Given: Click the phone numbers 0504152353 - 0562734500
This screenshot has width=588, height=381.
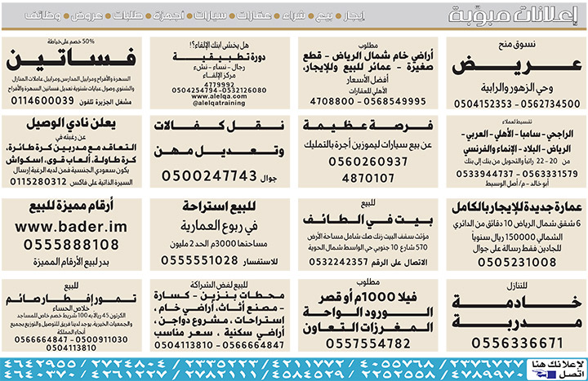Looking at the screenshot, I should pyautogui.click(x=517, y=104).
